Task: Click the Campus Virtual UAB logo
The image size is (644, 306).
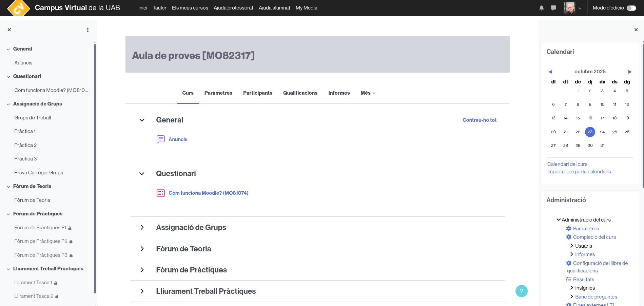Action: [x=18, y=8]
